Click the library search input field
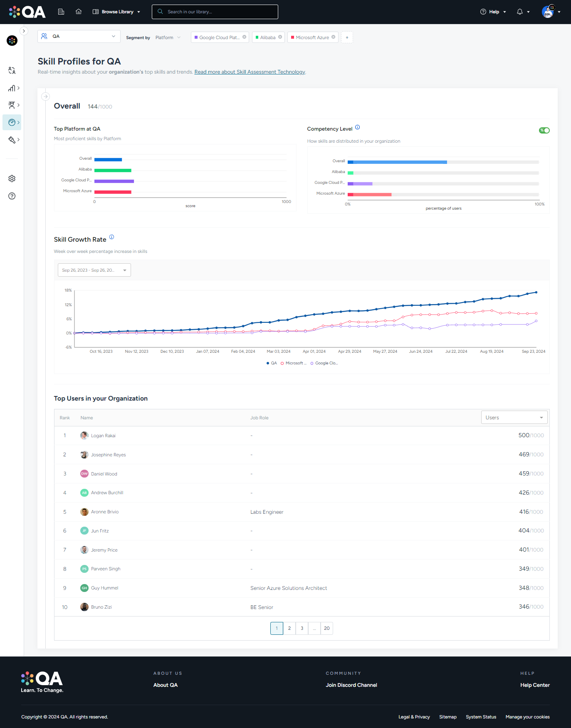This screenshot has width=571, height=728. 215,12
